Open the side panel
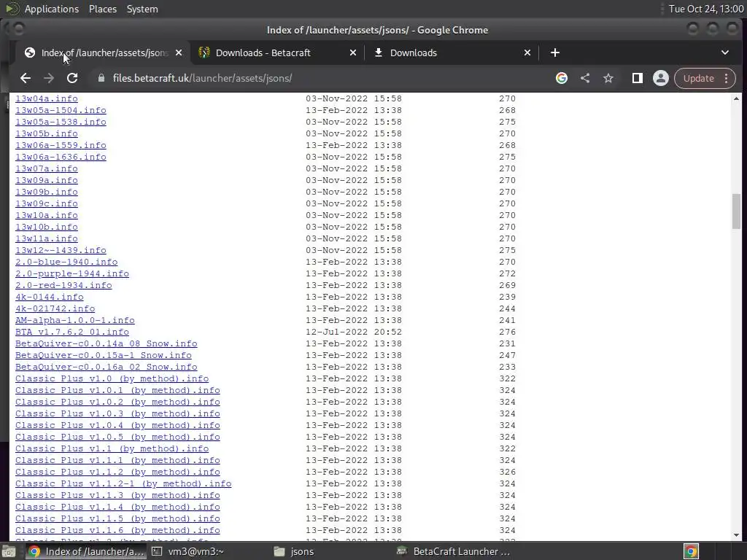The width and height of the screenshot is (747, 560). (x=638, y=78)
